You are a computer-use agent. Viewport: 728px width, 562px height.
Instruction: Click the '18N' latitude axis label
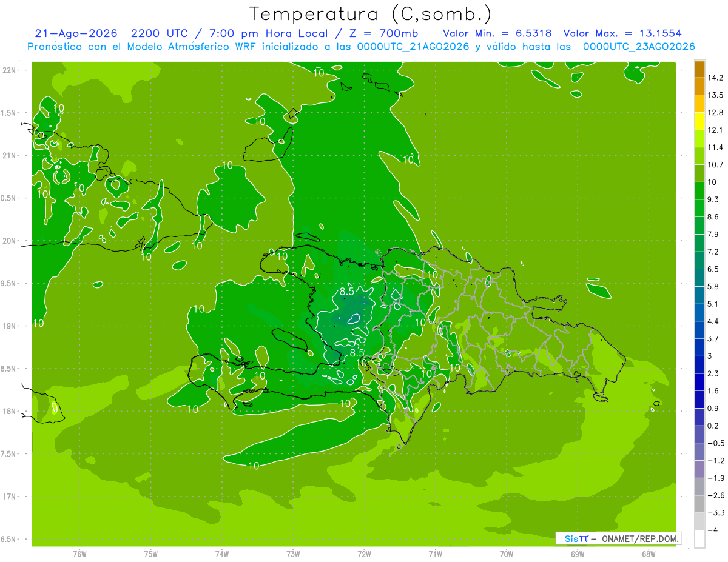pyautogui.click(x=8, y=411)
